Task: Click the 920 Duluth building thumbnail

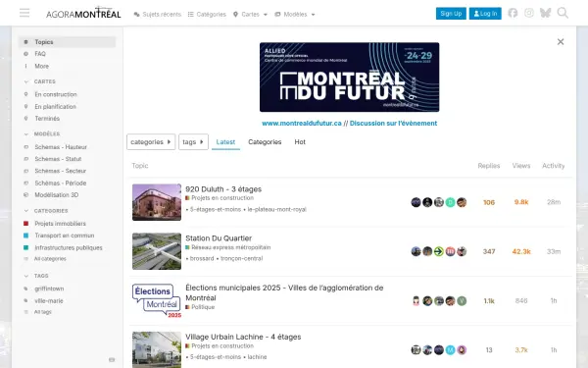Action: pyautogui.click(x=157, y=202)
